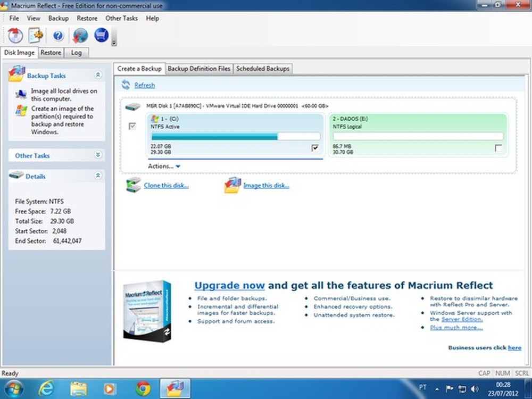This screenshot has height=399, width=532.
Task: Click the MBR Disk 1 hard drive icon
Action: click(x=132, y=107)
